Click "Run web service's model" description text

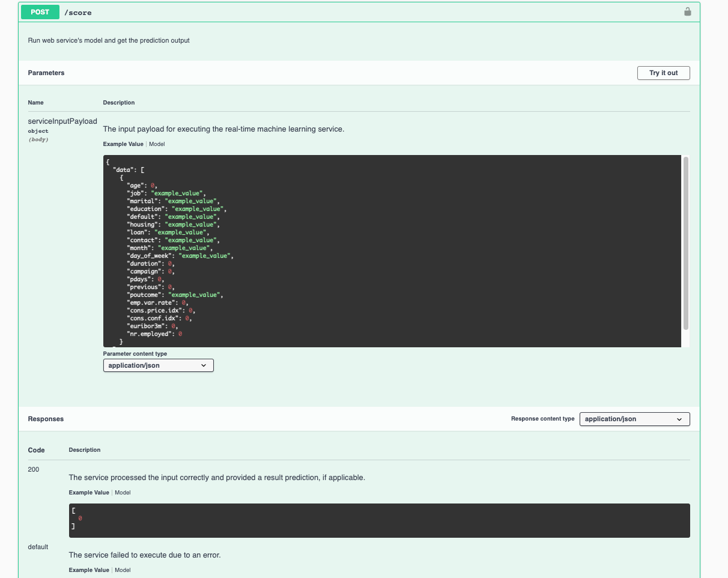pos(109,40)
